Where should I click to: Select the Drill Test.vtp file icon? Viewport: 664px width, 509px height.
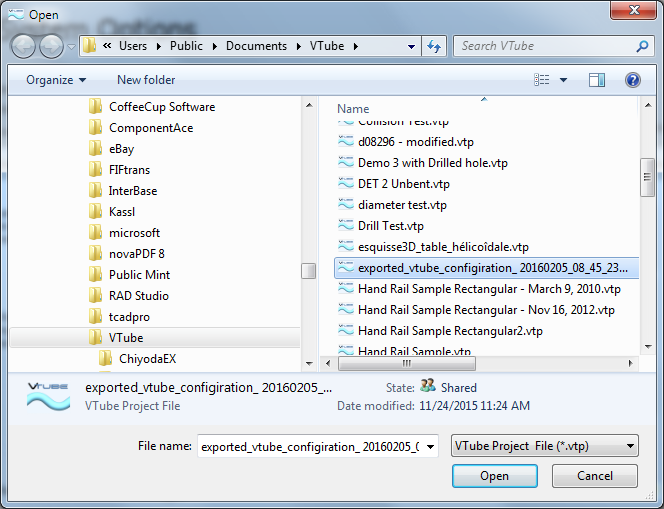[346, 226]
